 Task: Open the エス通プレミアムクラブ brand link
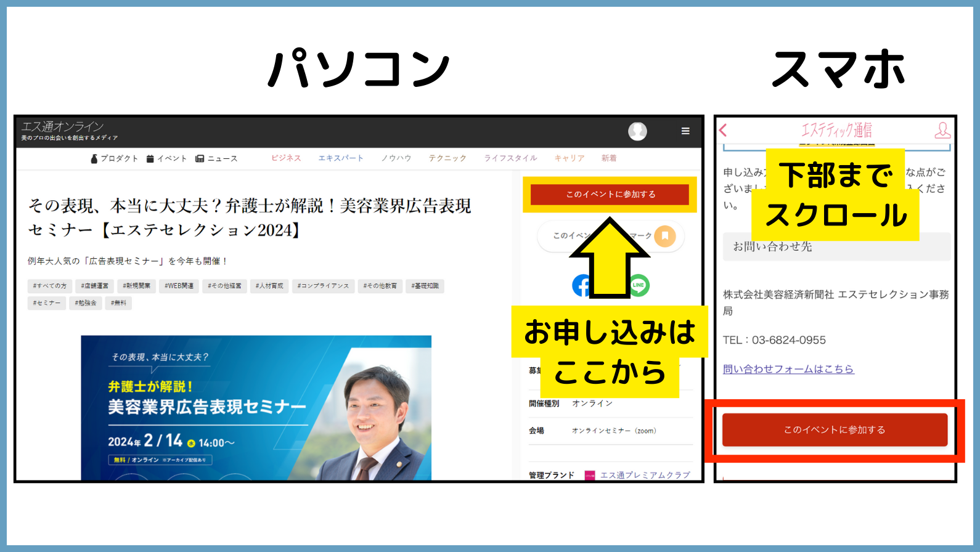coord(645,475)
